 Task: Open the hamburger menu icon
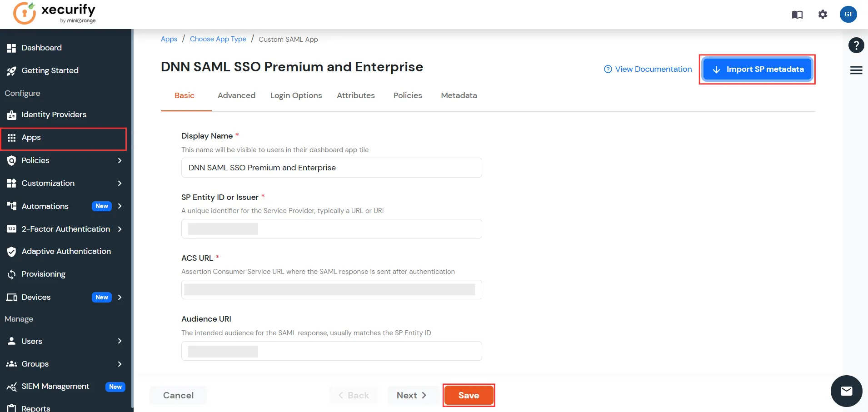tap(856, 70)
